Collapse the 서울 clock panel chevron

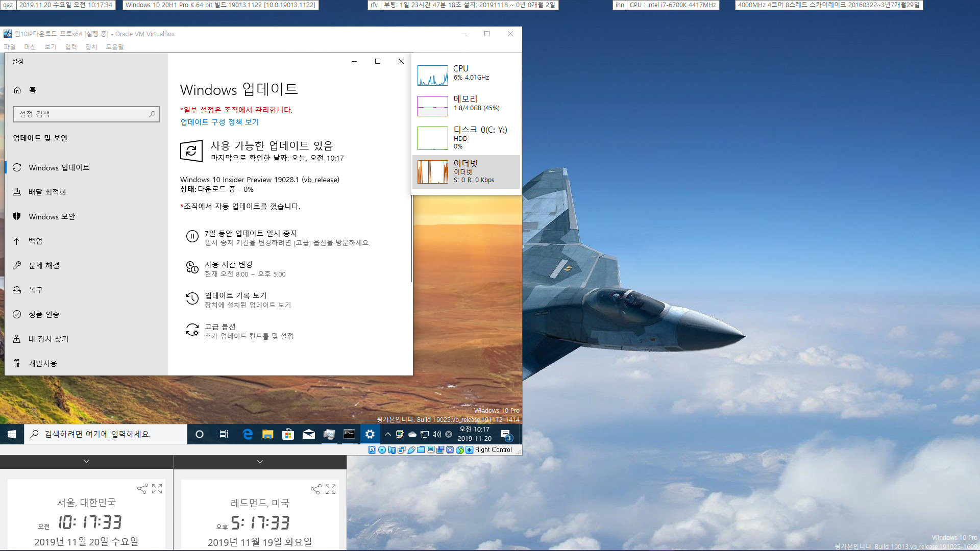[86, 461]
